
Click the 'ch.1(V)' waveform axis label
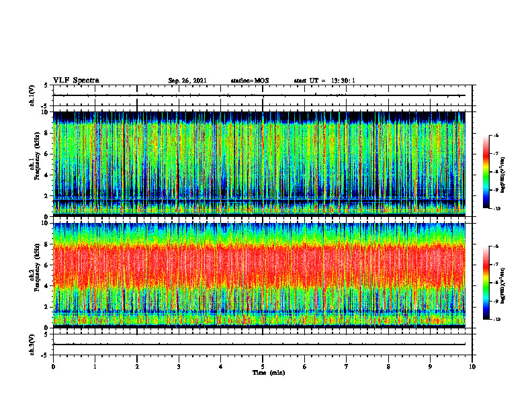pos(32,95)
